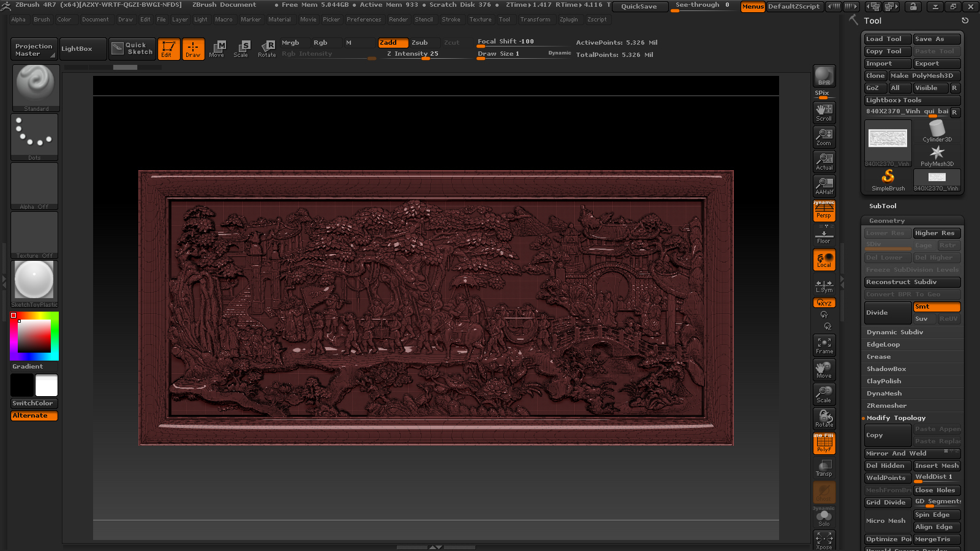Click the Frame mesh icon

pyautogui.click(x=824, y=345)
